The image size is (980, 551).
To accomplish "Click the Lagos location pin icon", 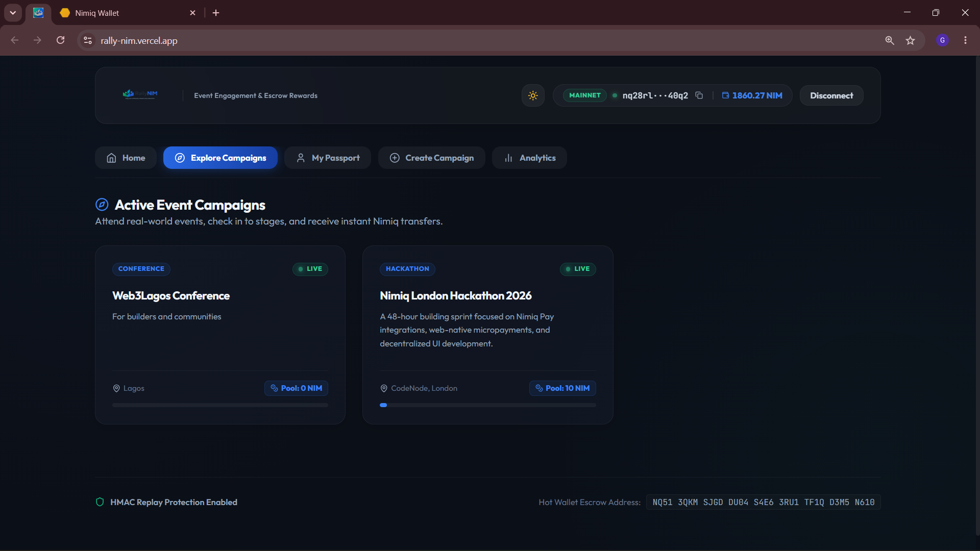I will [x=116, y=388].
